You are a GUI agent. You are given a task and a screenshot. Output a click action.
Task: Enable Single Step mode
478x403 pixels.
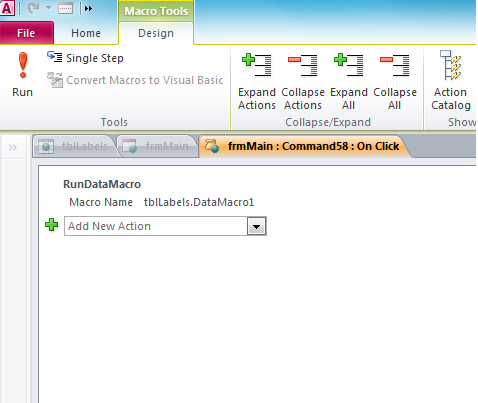click(85, 58)
